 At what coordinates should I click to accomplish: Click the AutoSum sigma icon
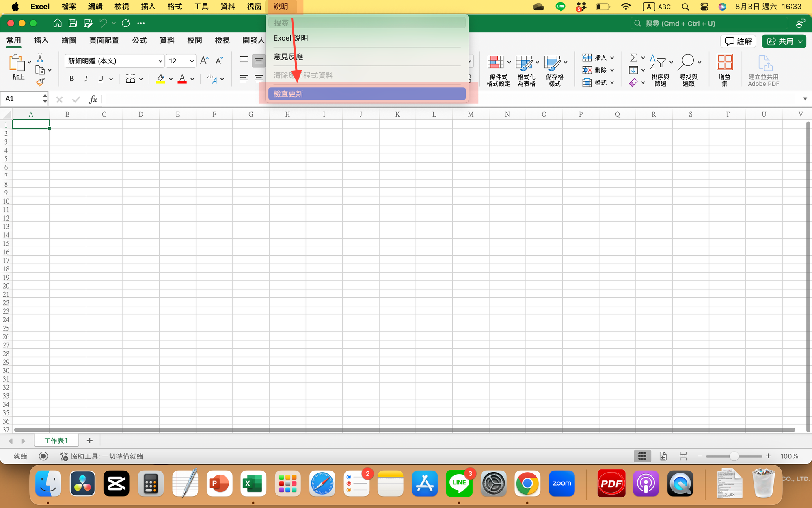tap(633, 58)
